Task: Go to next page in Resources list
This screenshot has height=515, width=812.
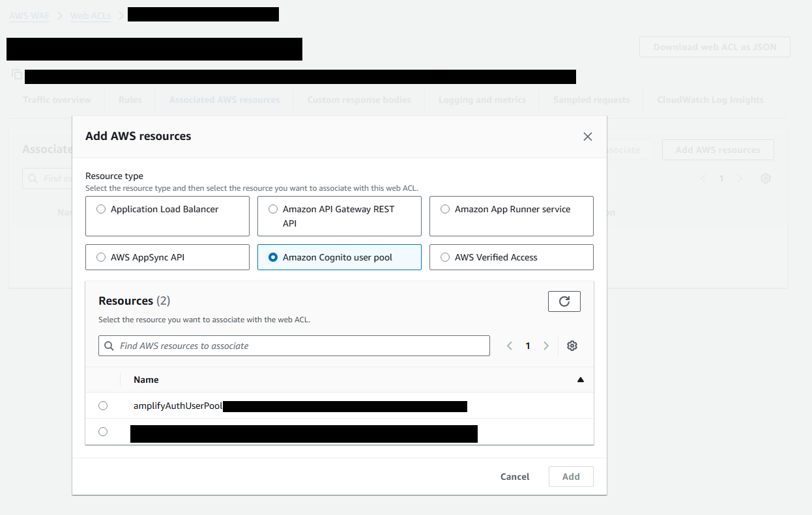Action: pyautogui.click(x=546, y=346)
